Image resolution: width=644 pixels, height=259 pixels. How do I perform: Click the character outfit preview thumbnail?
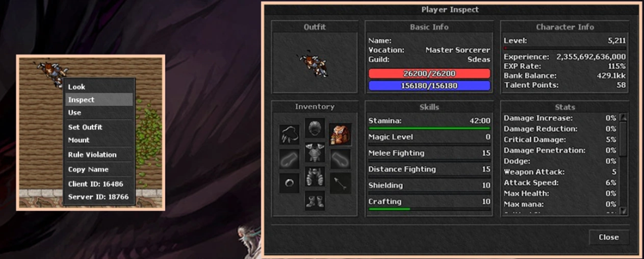point(315,63)
